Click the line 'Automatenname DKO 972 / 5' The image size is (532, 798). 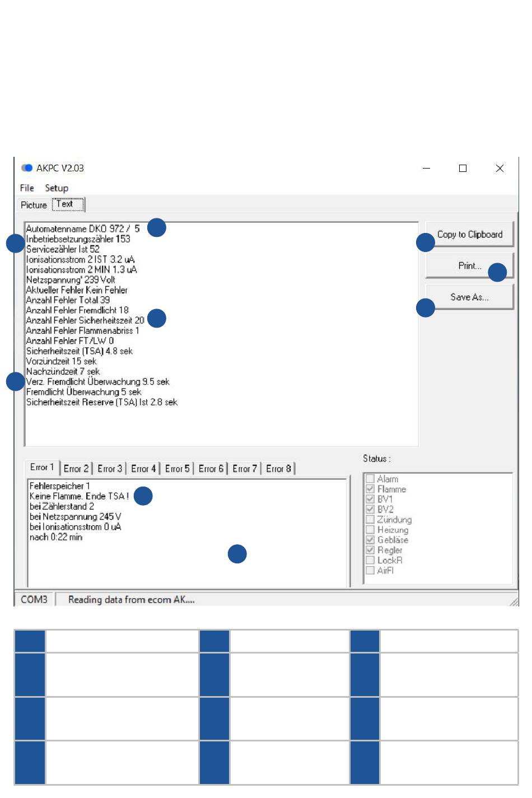[83, 228]
